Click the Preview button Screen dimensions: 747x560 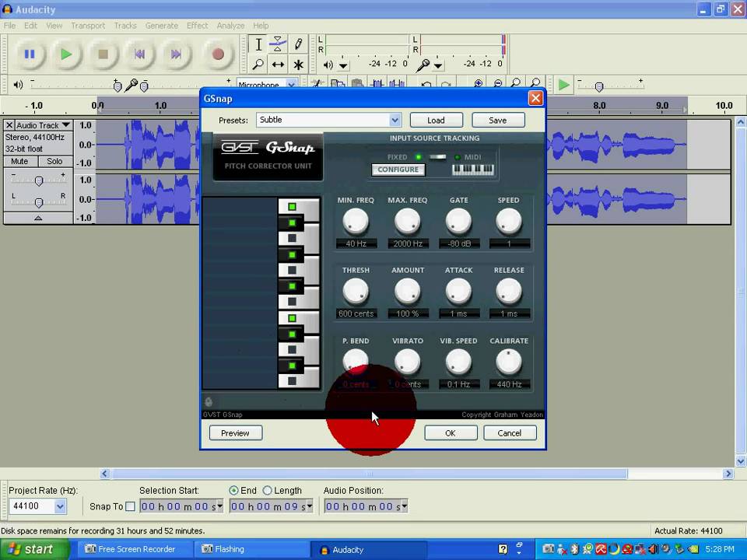(x=235, y=433)
